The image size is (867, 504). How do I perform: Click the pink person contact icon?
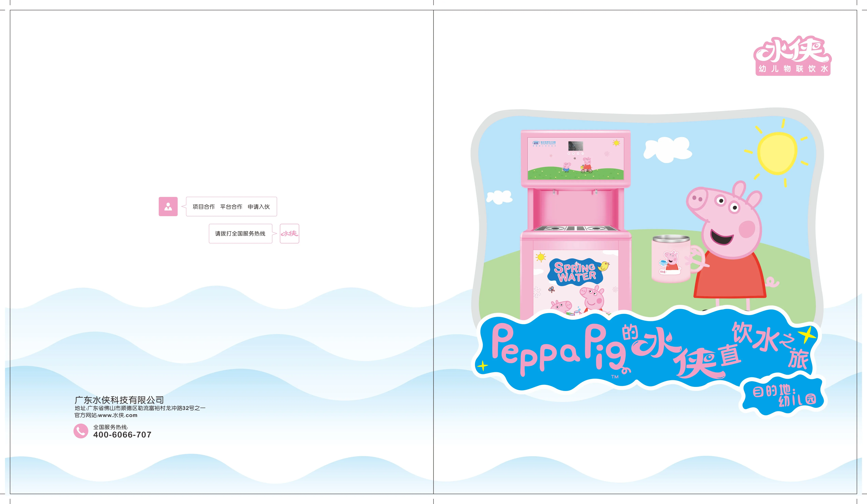click(x=168, y=206)
